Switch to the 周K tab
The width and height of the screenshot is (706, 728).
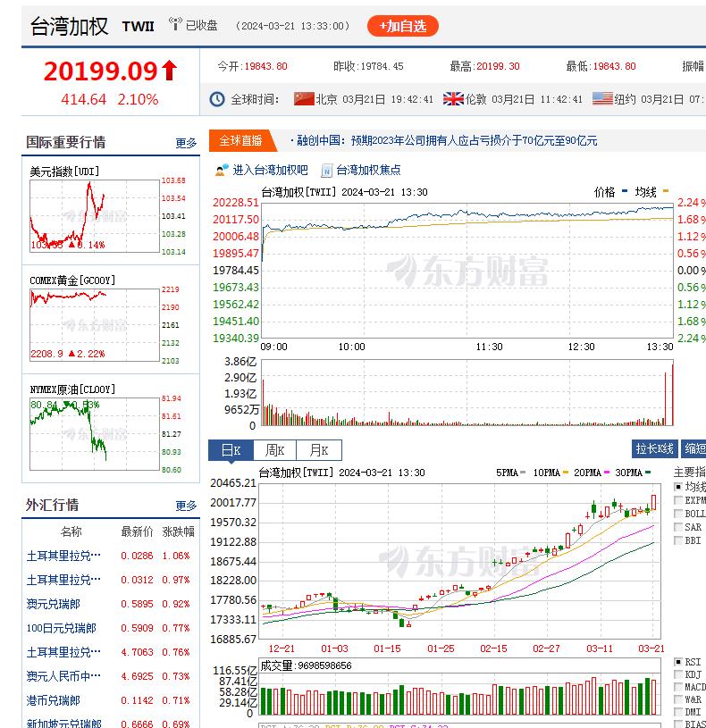click(x=274, y=450)
